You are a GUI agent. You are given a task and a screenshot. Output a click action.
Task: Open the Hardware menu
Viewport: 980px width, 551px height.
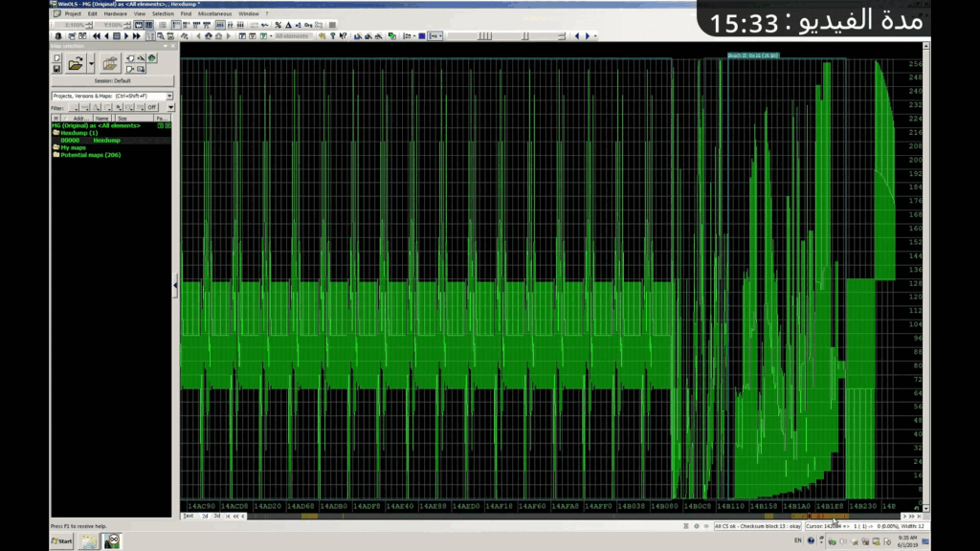[x=115, y=14]
